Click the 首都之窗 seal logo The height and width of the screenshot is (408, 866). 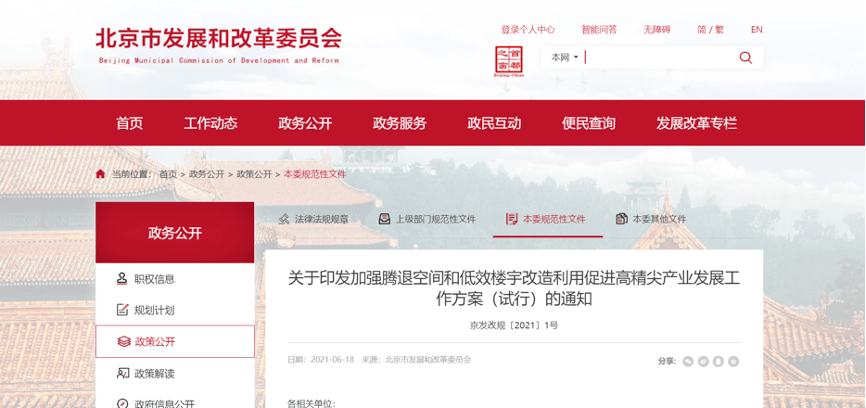point(509,61)
